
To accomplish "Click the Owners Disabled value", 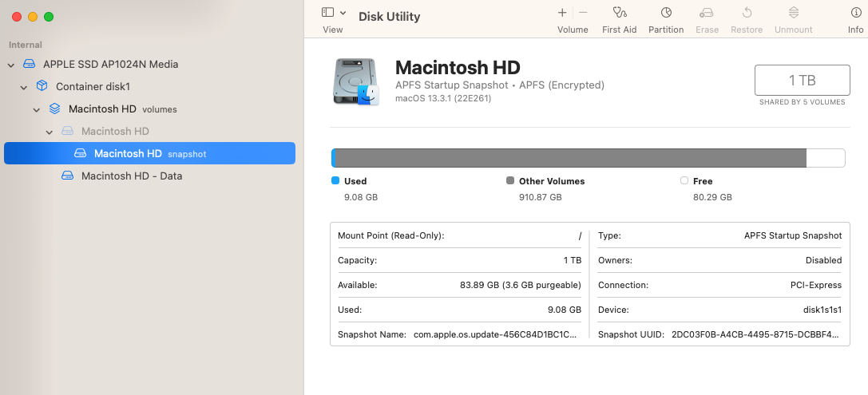I will tap(824, 260).
